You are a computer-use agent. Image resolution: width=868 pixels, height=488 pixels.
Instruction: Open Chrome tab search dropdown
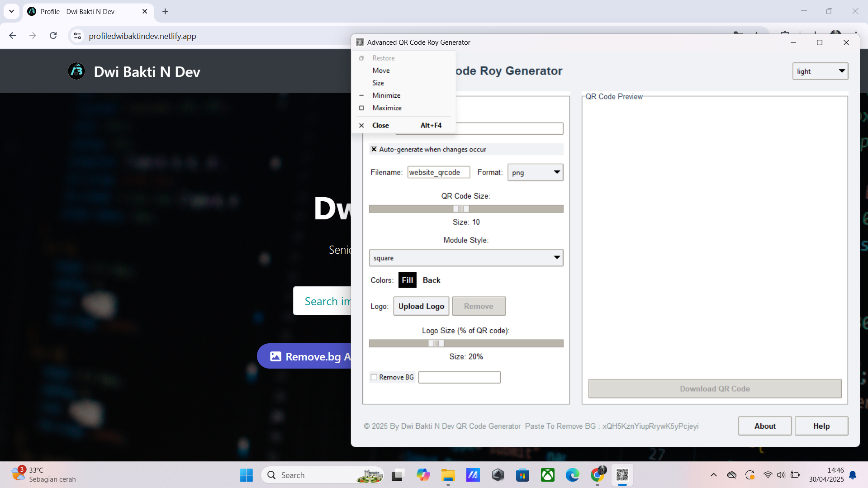coord(12,11)
